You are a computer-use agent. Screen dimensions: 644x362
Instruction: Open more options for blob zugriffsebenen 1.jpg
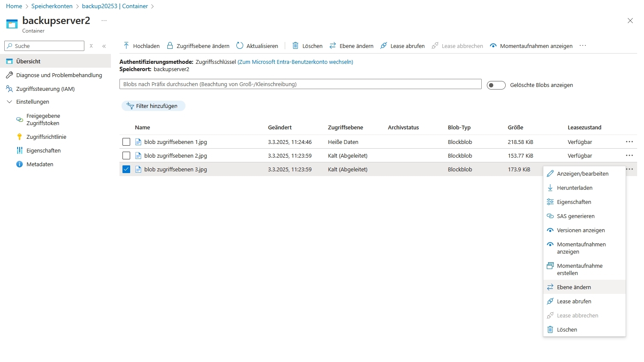[x=629, y=142]
